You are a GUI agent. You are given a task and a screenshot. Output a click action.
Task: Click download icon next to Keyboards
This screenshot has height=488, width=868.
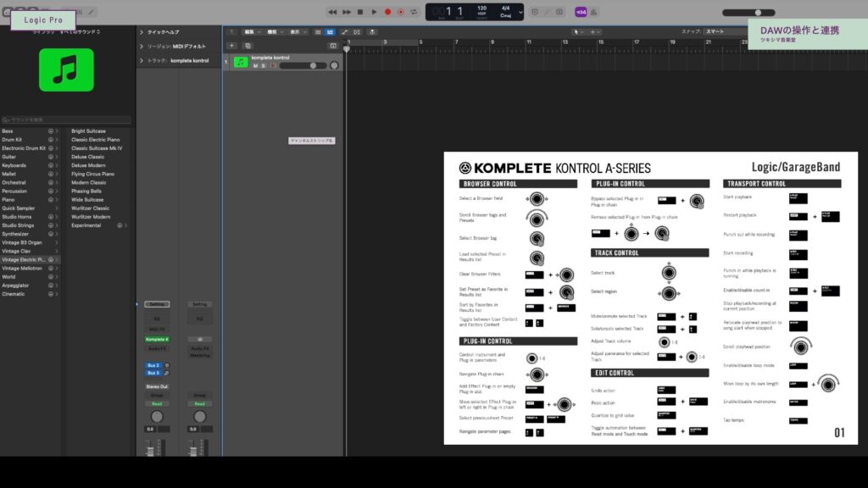pos(50,165)
